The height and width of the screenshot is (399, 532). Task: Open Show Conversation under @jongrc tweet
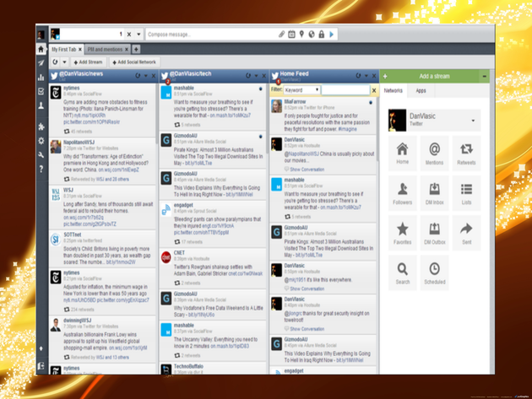pyautogui.click(x=307, y=329)
